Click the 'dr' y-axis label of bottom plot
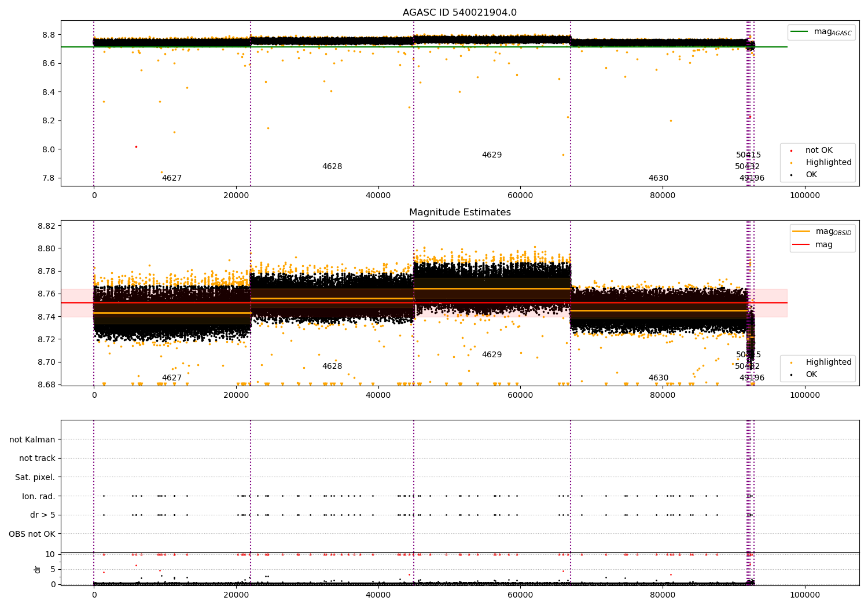 point(38,569)
